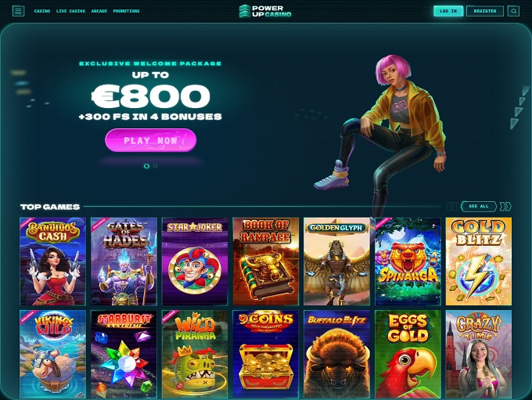
Task: Click the search magnifier icon
Action: click(513, 11)
